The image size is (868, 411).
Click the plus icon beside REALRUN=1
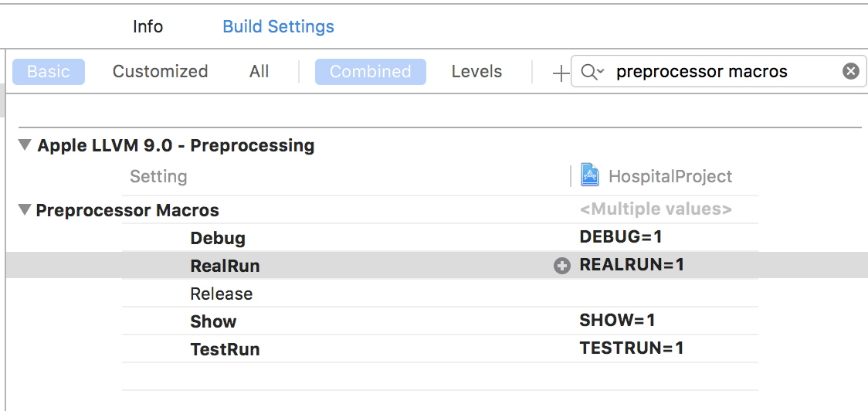click(x=562, y=267)
